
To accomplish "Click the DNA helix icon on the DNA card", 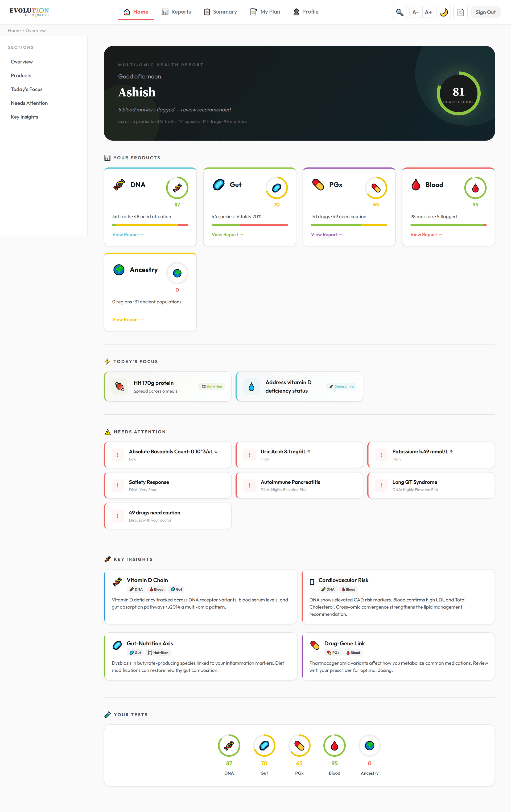I will (x=119, y=184).
